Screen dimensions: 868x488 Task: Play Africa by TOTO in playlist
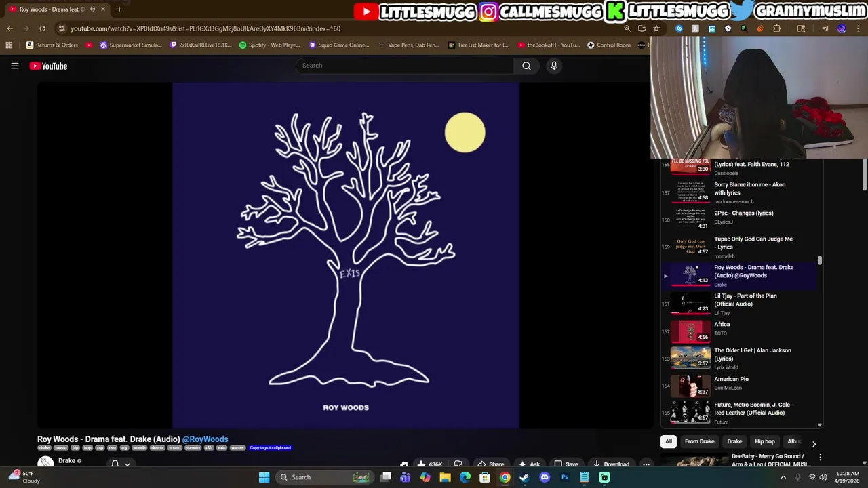coord(739,331)
